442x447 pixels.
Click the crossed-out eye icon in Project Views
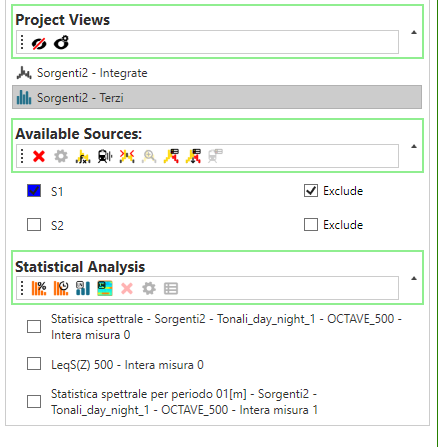point(39,43)
